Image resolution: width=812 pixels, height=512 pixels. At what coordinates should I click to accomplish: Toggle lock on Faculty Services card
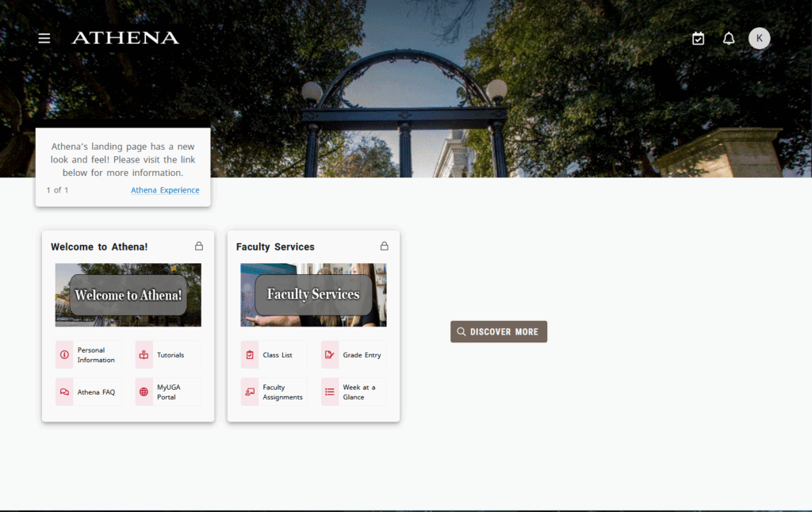pyautogui.click(x=385, y=246)
